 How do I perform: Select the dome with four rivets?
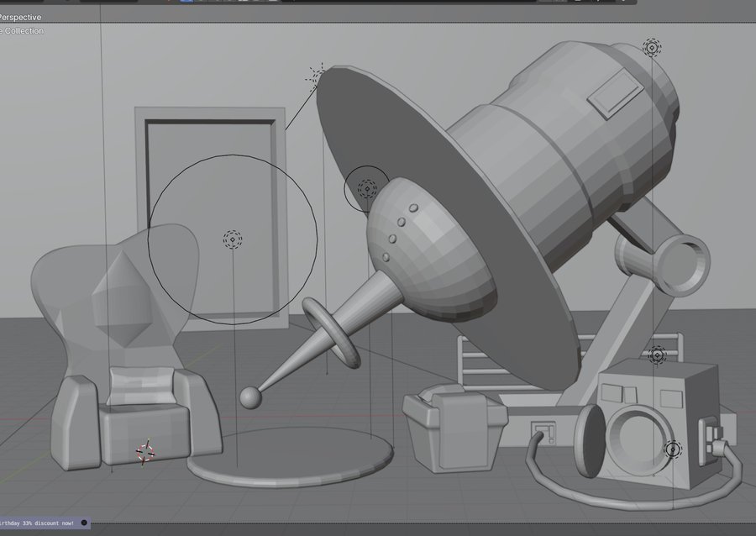[x=434, y=250]
